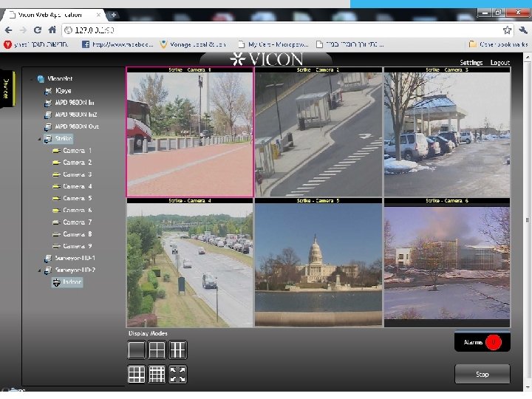Click the Indoor dome camera icon
This screenshot has height=399, width=532.
(x=57, y=282)
